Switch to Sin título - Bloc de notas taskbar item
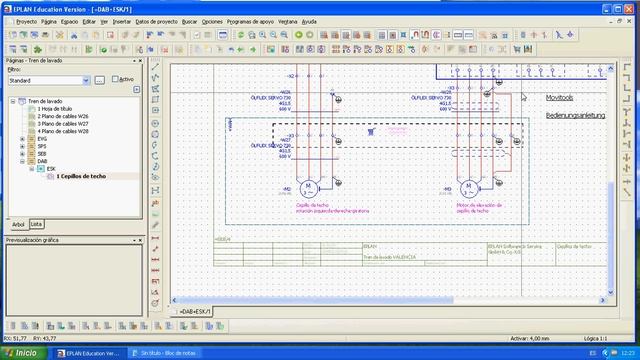This screenshot has height=360, width=640. pyautogui.click(x=164, y=353)
